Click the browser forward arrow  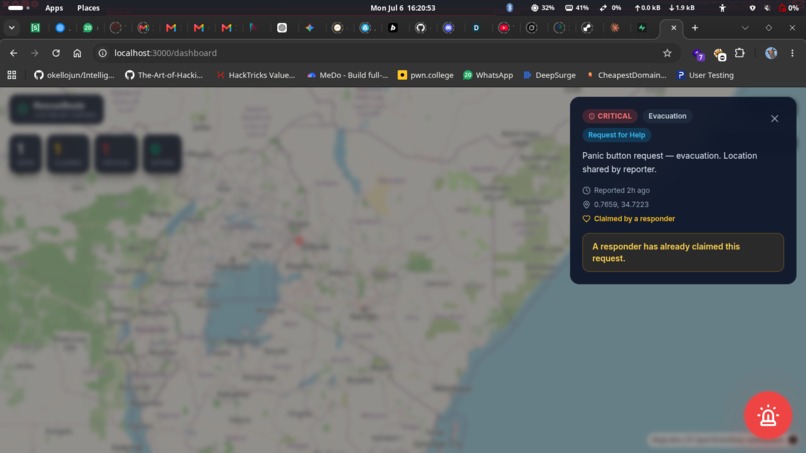pyautogui.click(x=34, y=53)
